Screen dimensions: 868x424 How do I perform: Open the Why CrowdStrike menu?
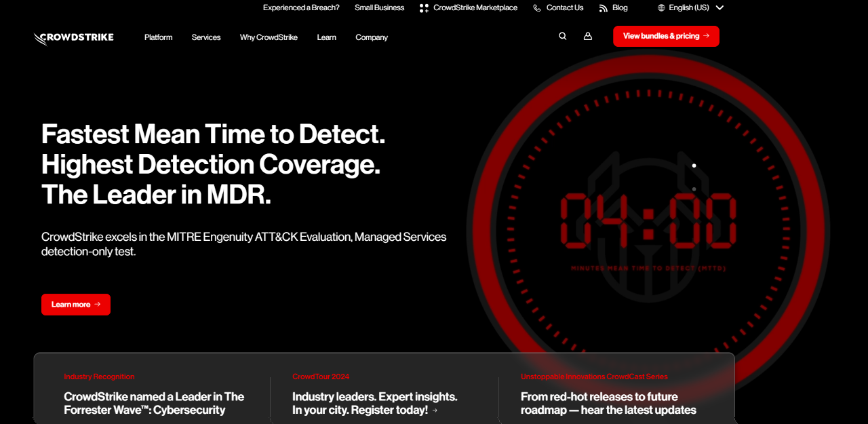269,37
